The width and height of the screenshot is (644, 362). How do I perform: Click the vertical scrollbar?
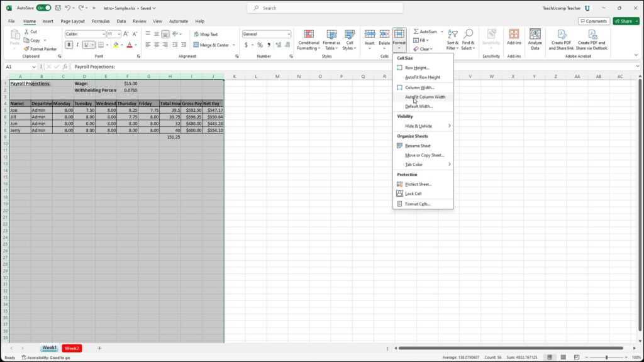[640, 206]
